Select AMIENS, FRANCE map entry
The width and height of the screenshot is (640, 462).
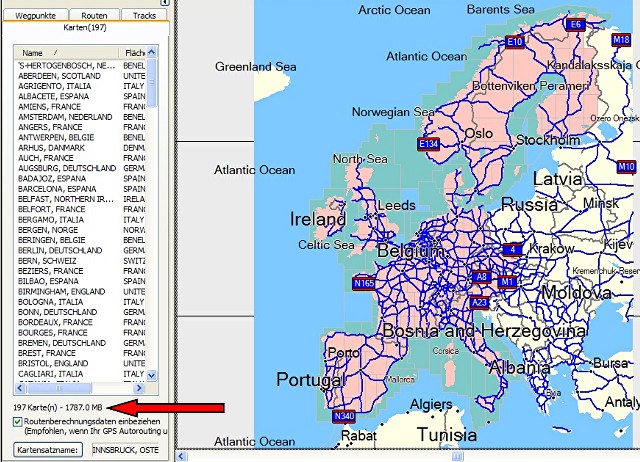coord(80,107)
